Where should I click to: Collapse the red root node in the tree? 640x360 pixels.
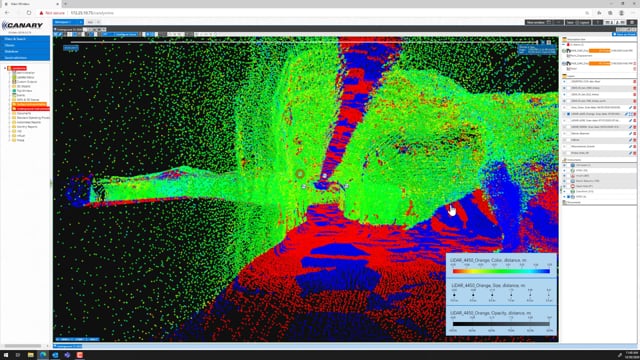[5, 68]
